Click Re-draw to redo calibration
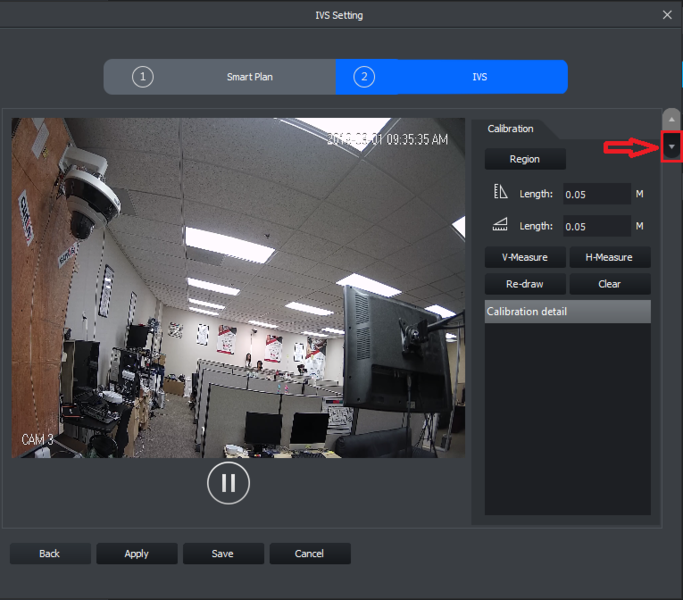 coord(525,284)
